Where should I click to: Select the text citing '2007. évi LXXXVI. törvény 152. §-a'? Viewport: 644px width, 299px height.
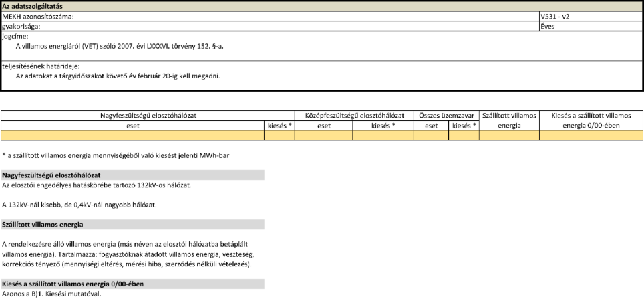pos(120,46)
